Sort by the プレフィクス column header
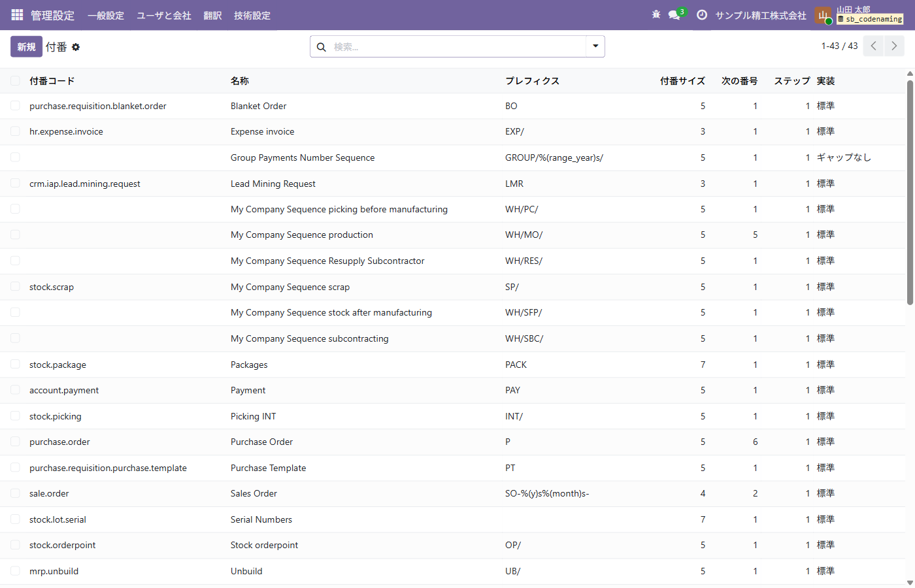 coord(533,81)
